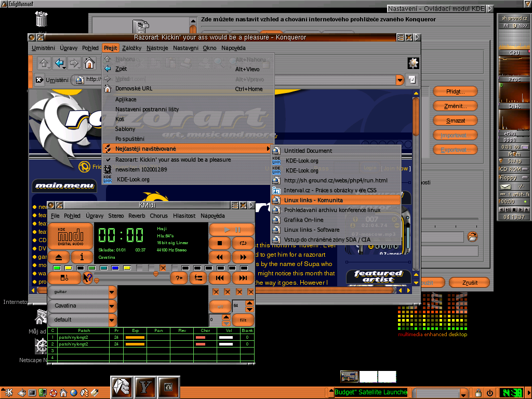Open the Nástroje menu in Konqueror

click(157, 48)
